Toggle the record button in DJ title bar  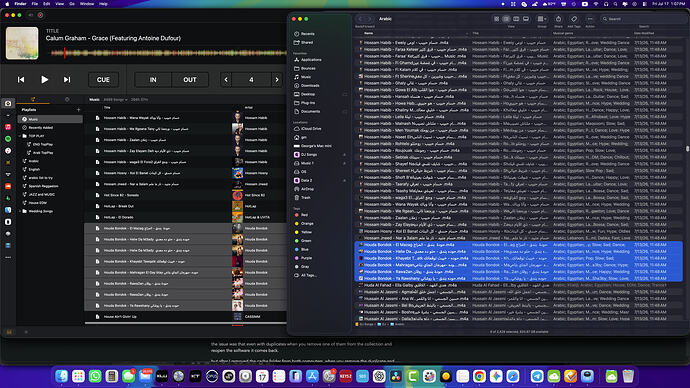pos(40,15)
